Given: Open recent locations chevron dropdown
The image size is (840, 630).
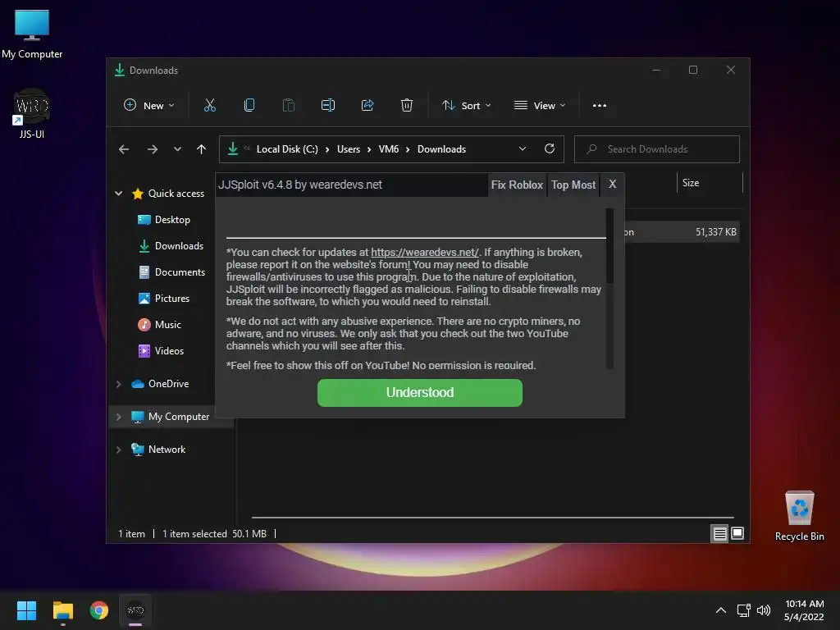Looking at the screenshot, I should point(177,149).
